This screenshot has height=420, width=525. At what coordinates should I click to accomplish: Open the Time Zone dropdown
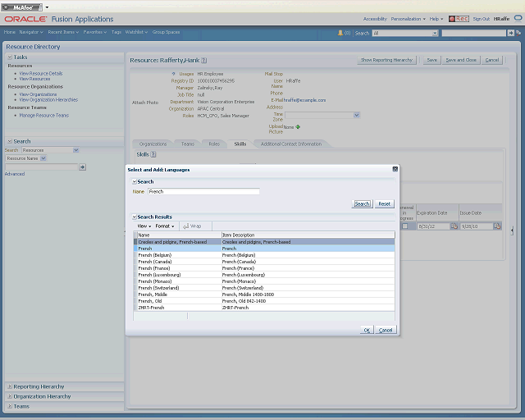tap(357, 115)
